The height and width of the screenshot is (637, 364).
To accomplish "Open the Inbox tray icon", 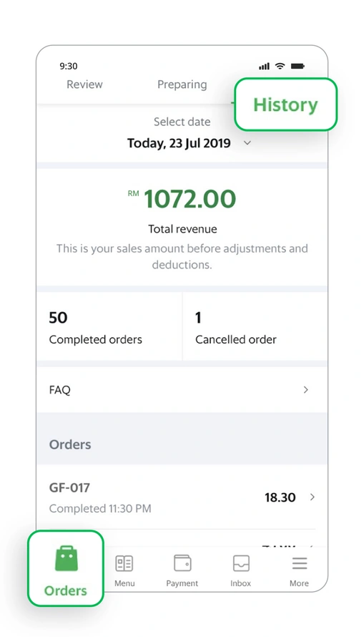I will (241, 563).
